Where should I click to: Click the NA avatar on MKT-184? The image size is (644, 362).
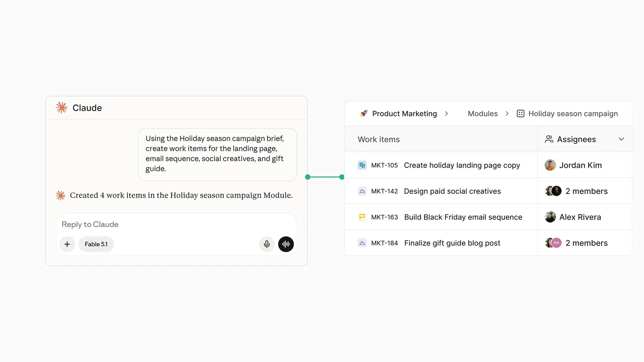[x=556, y=243]
